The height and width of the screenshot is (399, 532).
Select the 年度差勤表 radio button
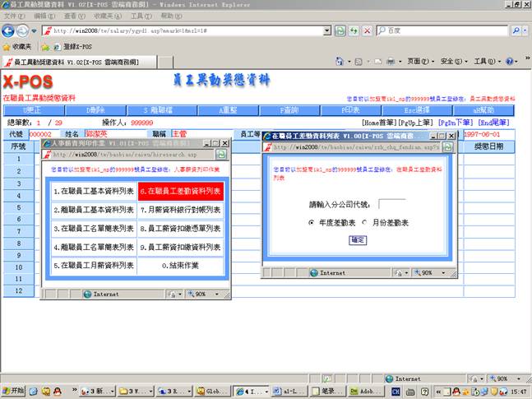pos(312,223)
